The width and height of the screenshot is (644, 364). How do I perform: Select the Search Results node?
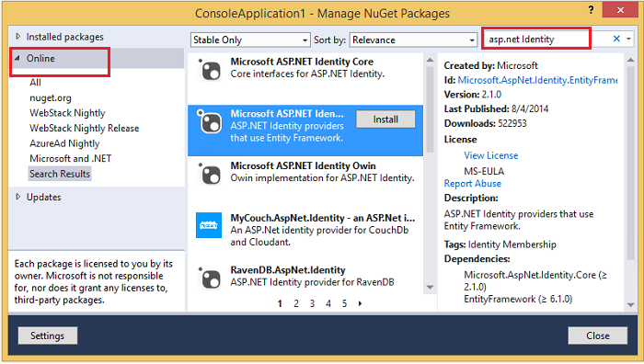pos(60,174)
